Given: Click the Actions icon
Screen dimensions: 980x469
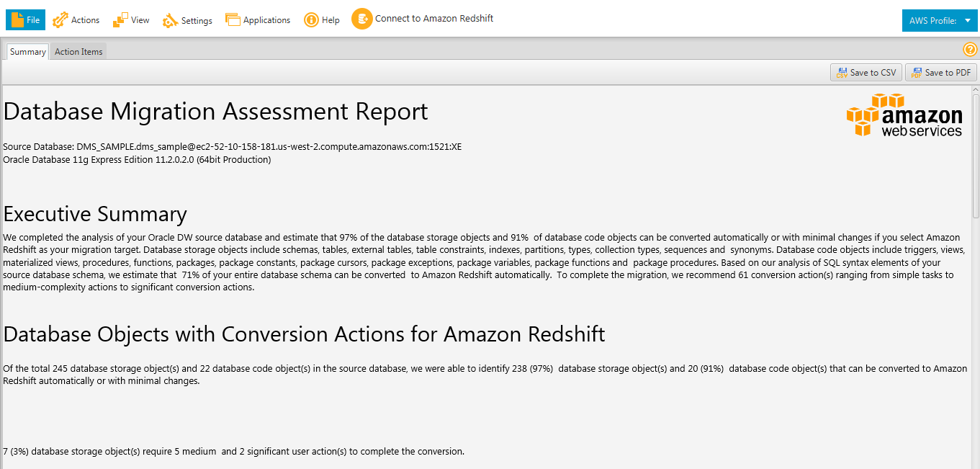Looking at the screenshot, I should 60,20.
